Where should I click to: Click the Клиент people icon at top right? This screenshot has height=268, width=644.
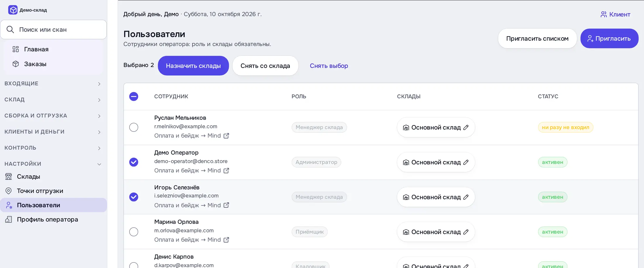click(603, 14)
